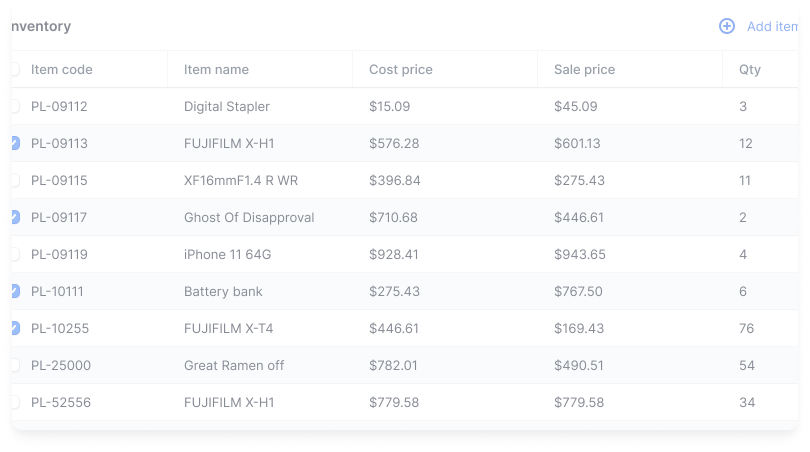Screen dimensions: 810x452
Task: Click the iPhone 11 64G sale price $943.65
Action: pos(580,255)
